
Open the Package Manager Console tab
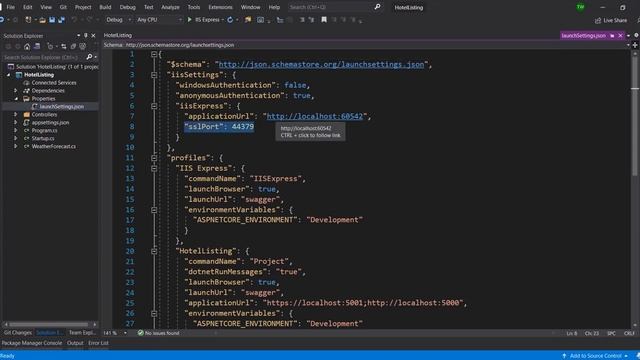point(32,343)
